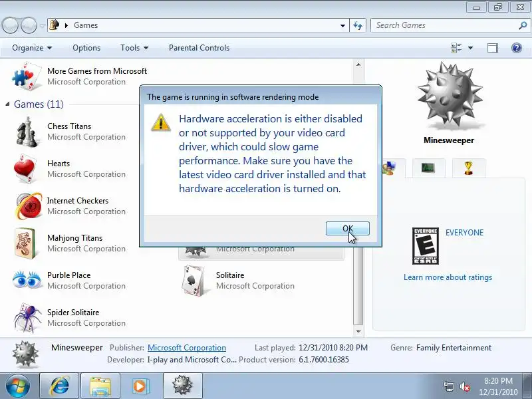Viewport: 532px width, 399px height.
Task: Open the Tools dropdown menu
Action: tap(134, 48)
